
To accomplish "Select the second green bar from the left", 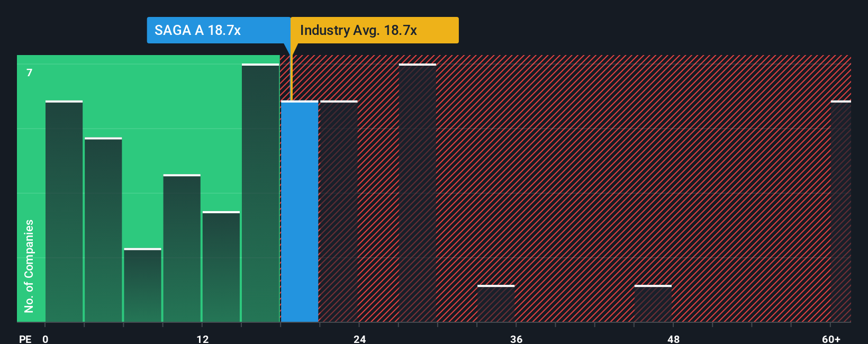I will click(x=103, y=230).
